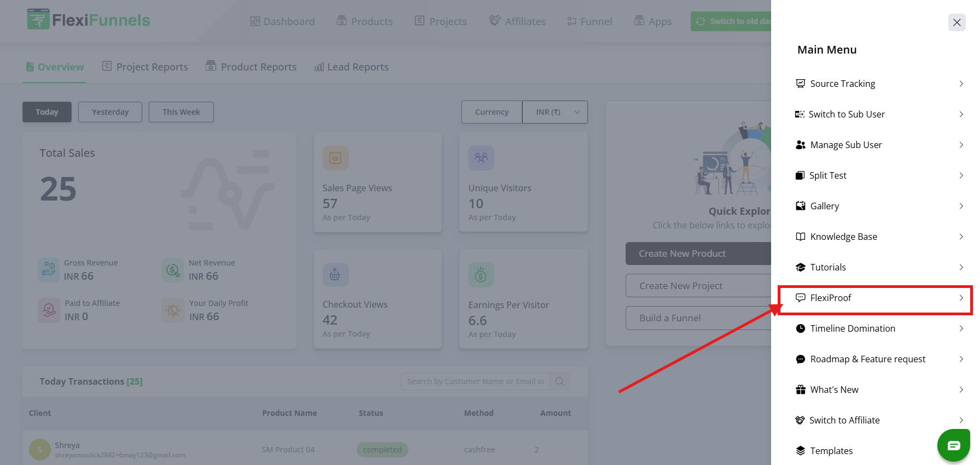The image size is (980, 465).
Task: Click the Manage Sub User people icon
Action: tap(801, 145)
